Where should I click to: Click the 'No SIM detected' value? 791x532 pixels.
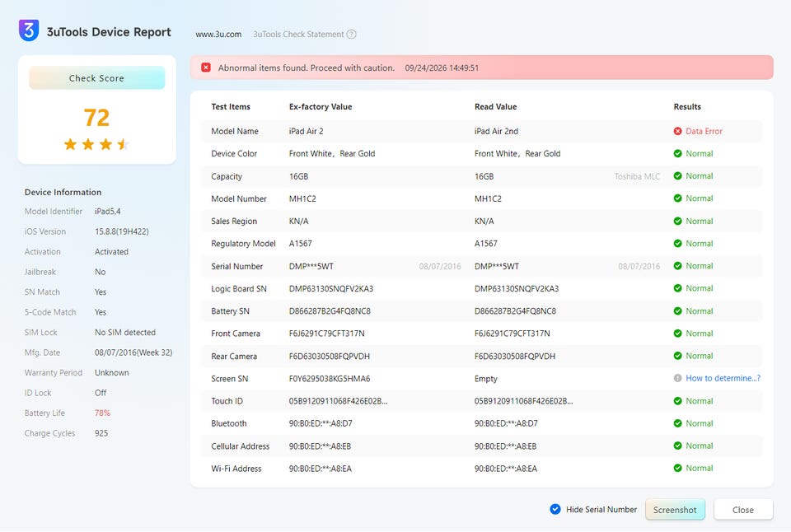click(125, 333)
